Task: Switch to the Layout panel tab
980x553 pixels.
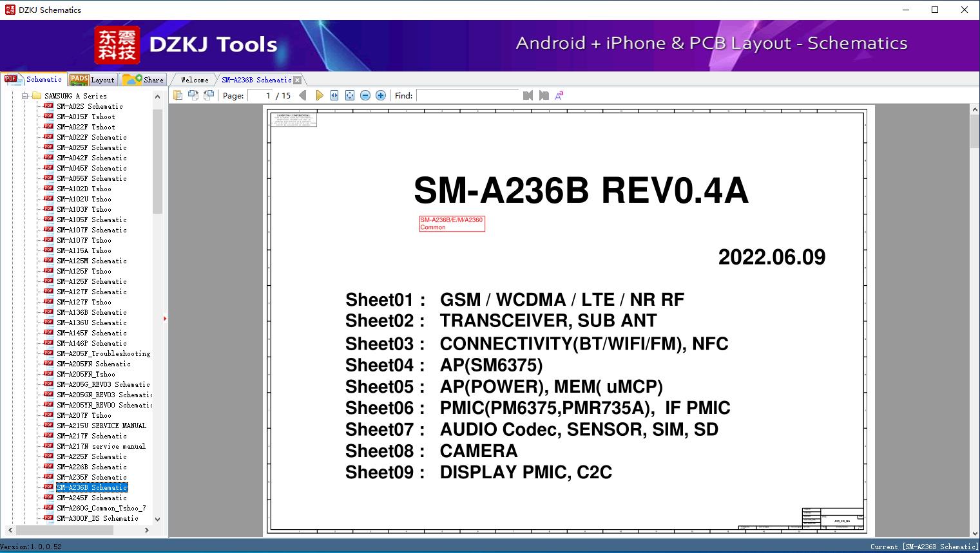Action: (92, 80)
